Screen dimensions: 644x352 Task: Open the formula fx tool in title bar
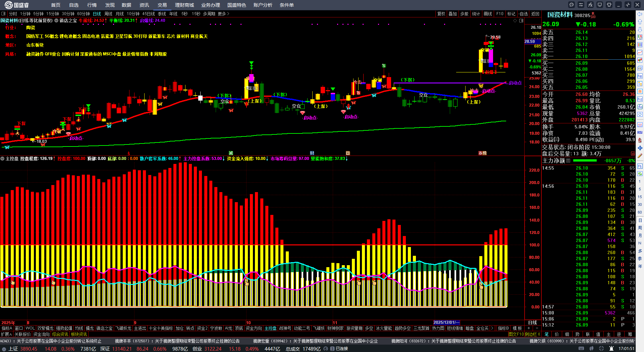(590, 5)
